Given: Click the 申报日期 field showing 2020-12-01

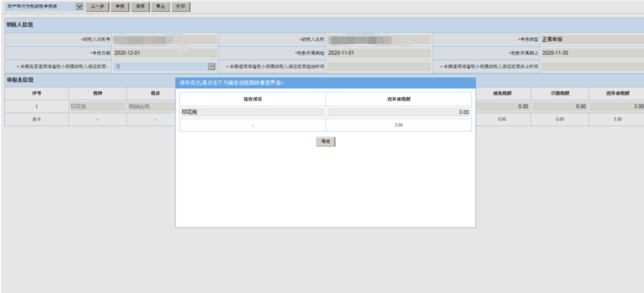Looking at the screenshot, I should [165, 53].
